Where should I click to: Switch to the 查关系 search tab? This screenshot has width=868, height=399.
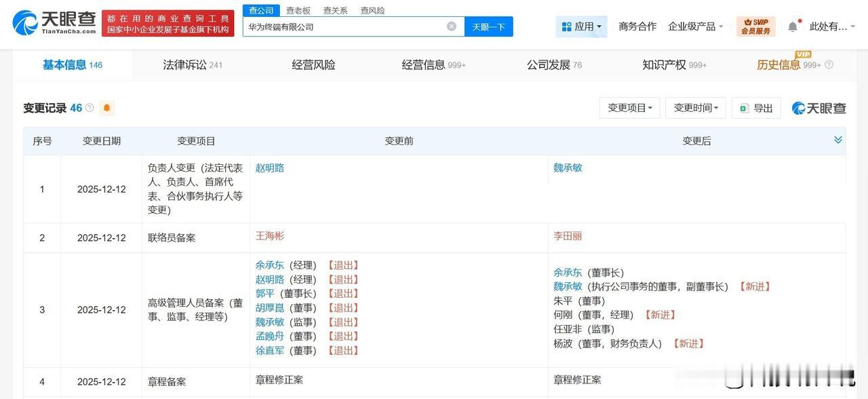(x=336, y=10)
